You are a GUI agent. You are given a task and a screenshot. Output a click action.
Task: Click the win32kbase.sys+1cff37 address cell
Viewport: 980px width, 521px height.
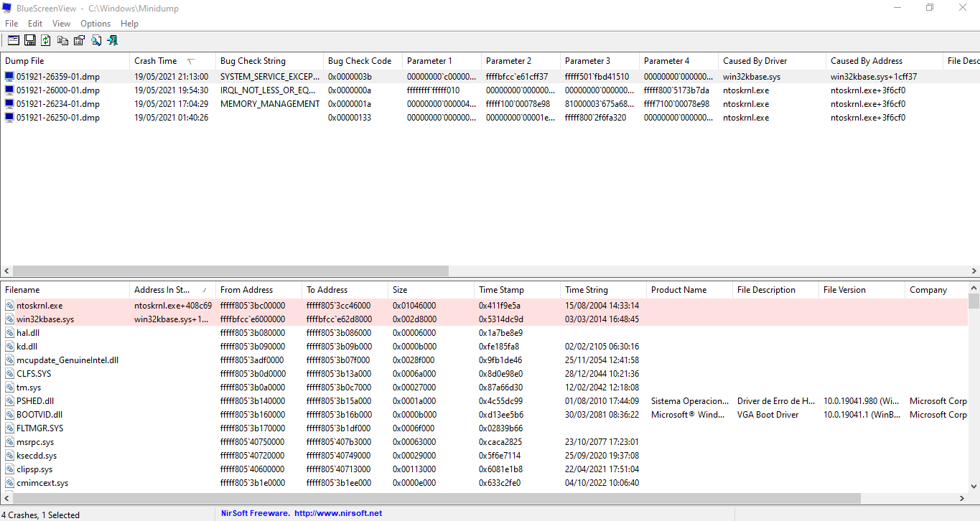click(874, 76)
